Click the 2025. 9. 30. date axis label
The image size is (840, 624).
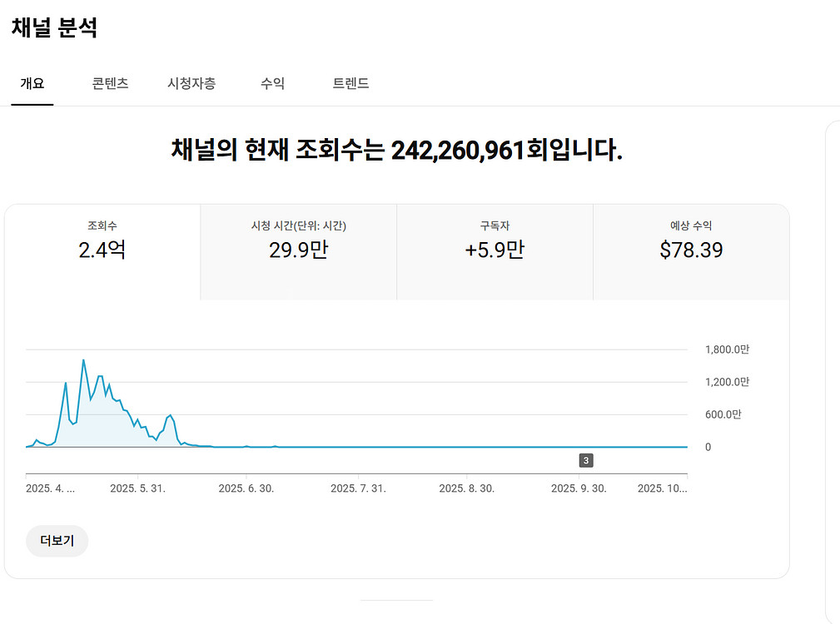[x=580, y=488]
